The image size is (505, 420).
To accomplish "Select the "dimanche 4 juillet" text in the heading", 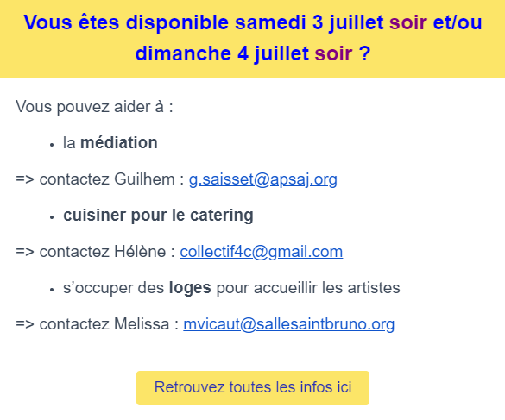I will coord(222,53).
